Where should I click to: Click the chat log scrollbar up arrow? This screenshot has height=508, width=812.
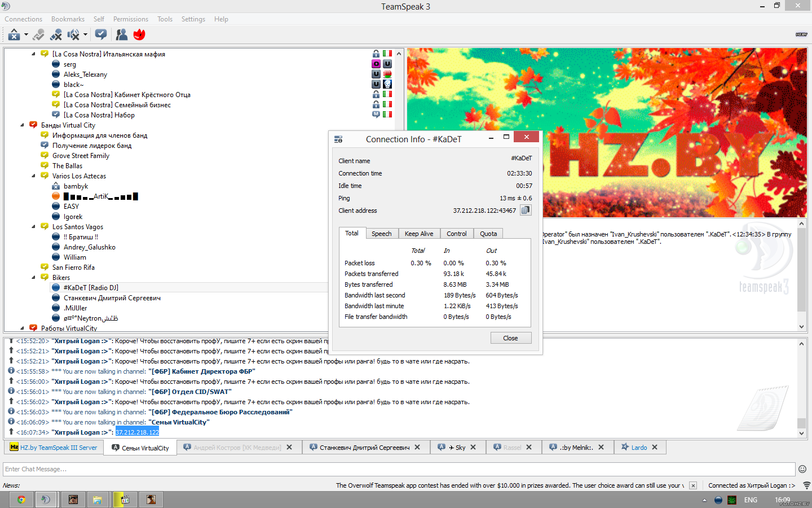(802, 344)
